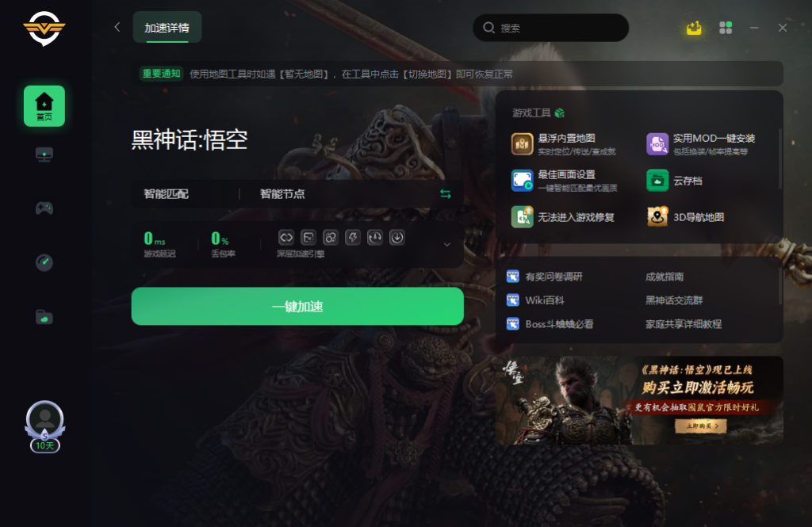Image resolution: width=812 pixels, height=527 pixels.
Task: Click the 一键加速 button
Action: pos(297,307)
